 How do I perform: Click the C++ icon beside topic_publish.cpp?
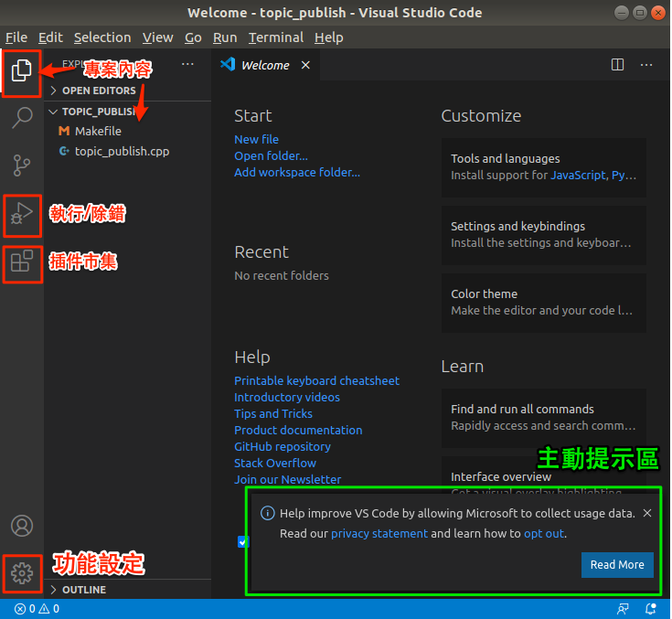click(64, 151)
